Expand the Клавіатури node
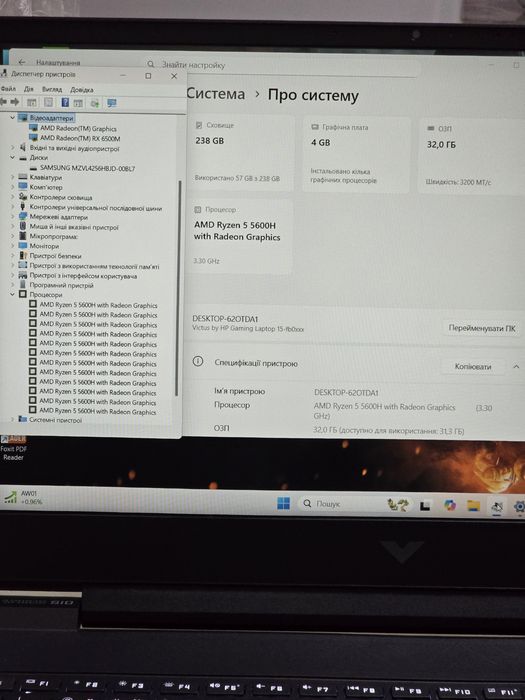Screen dimensions: 525x700 tap(12, 177)
